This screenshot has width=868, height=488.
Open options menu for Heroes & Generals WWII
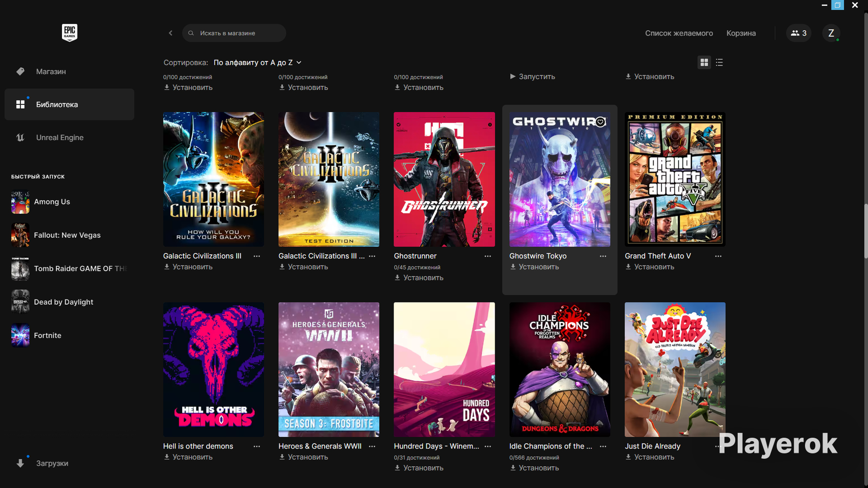pyautogui.click(x=372, y=447)
